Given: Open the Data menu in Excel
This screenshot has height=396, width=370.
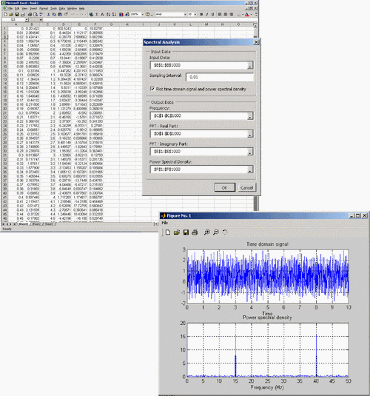Looking at the screenshot, I should click(x=62, y=8).
